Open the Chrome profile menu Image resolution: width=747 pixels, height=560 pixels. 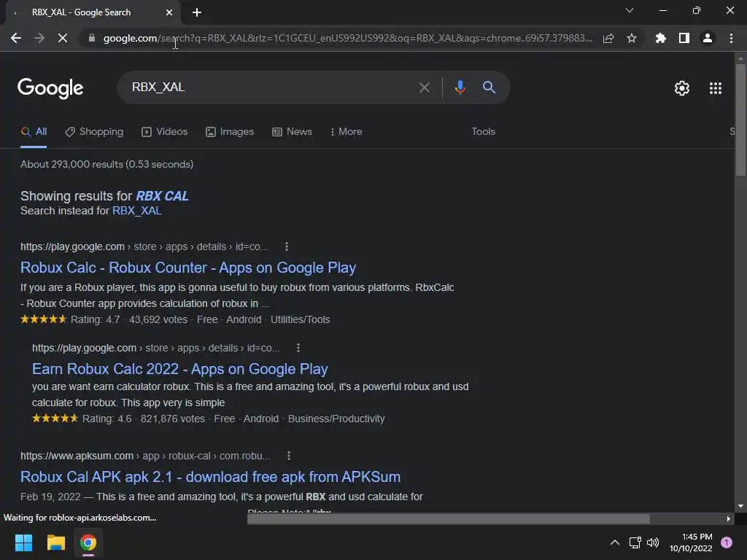pyautogui.click(x=708, y=38)
